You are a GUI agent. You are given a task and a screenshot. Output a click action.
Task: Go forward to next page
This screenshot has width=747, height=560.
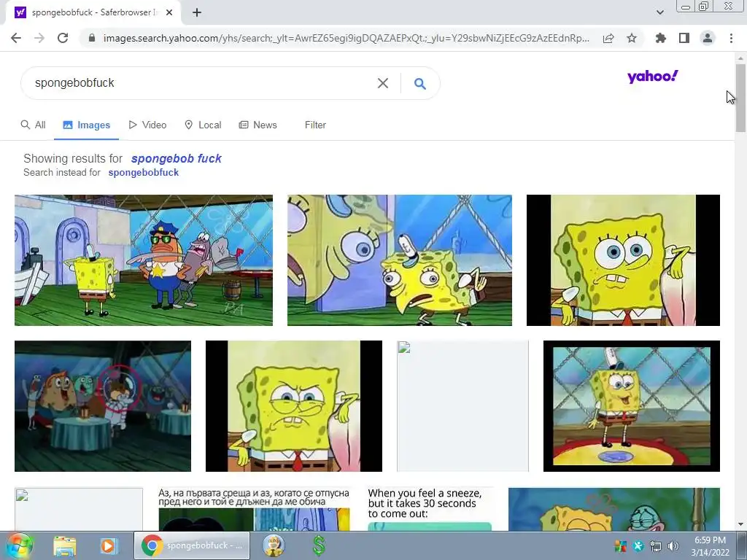tap(39, 38)
